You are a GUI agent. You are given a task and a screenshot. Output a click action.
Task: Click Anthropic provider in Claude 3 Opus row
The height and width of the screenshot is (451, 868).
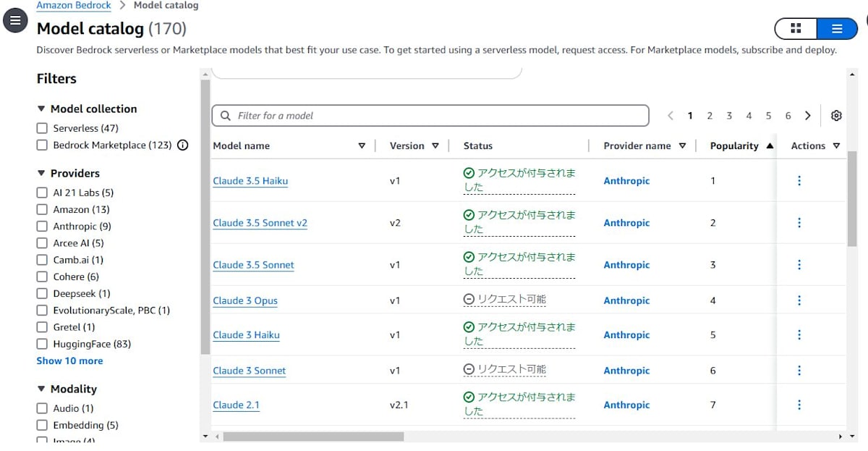click(x=626, y=300)
